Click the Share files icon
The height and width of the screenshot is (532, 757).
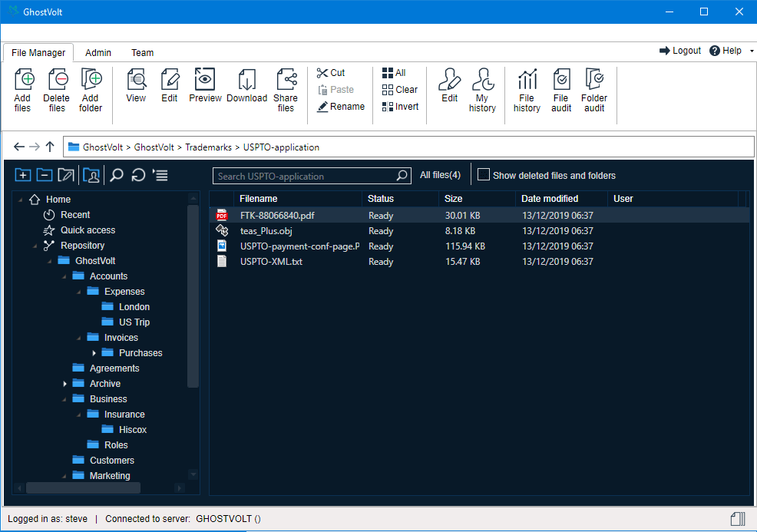click(x=286, y=81)
